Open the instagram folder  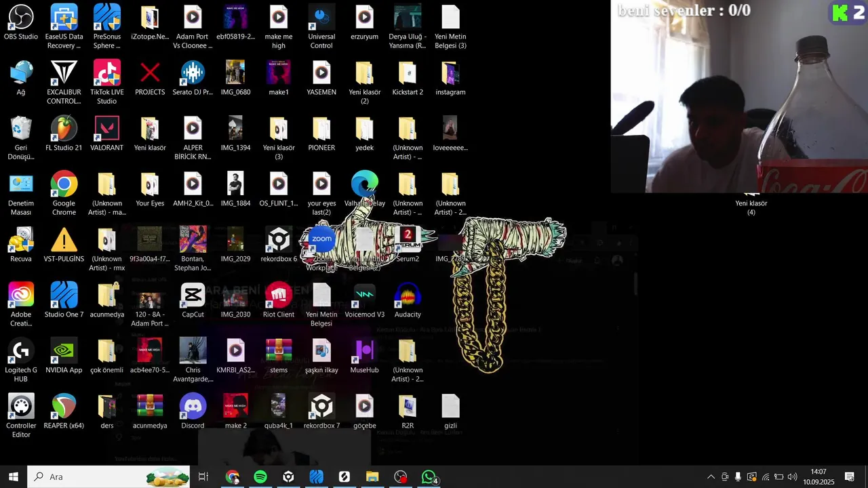pyautogui.click(x=450, y=78)
